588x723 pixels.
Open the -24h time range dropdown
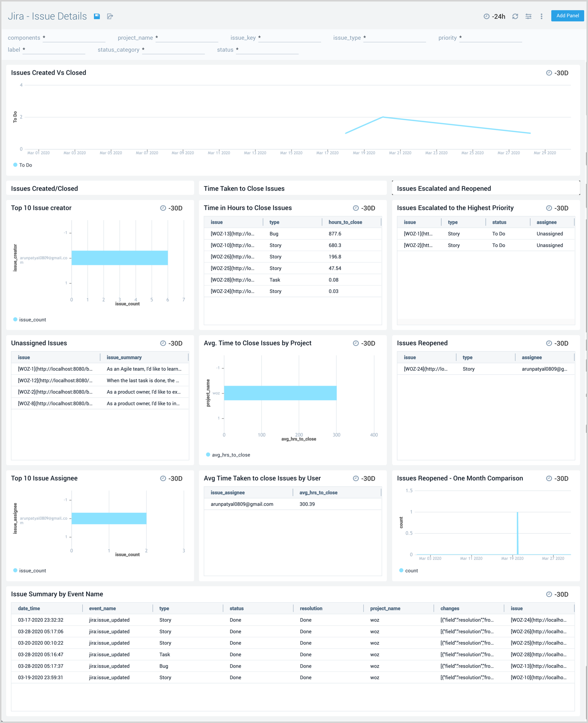pos(499,16)
